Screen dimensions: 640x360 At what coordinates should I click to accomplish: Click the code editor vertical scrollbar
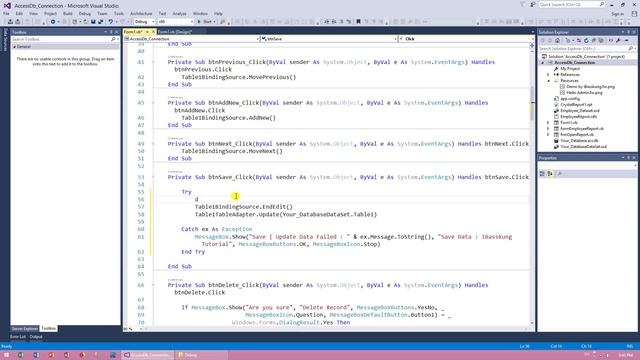(x=532, y=184)
